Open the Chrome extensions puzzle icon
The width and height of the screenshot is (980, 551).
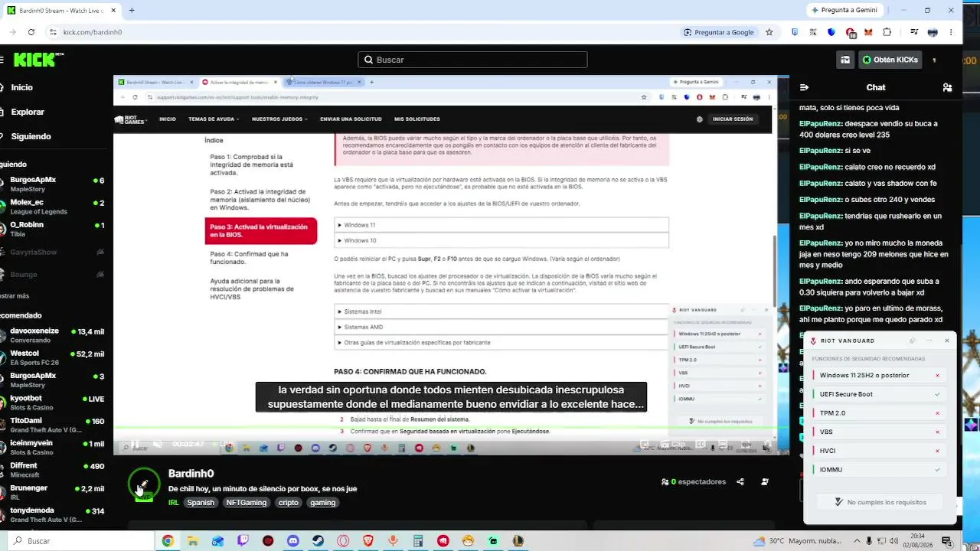point(887,32)
